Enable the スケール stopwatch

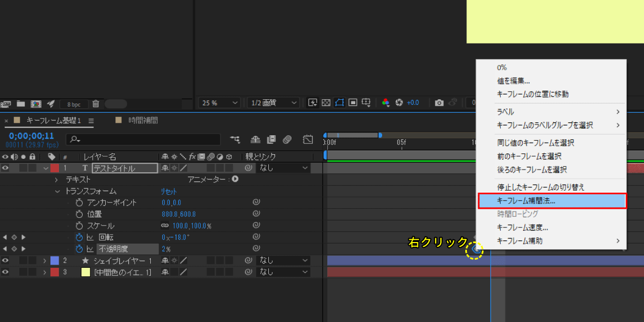(x=79, y=225)
